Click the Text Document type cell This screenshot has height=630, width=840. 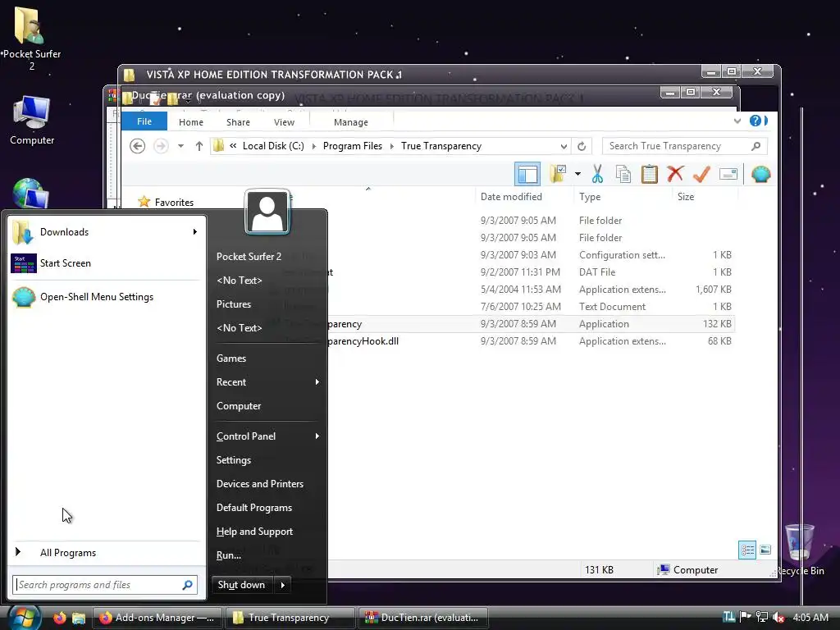pyautogui.click(x=612, y=307)
